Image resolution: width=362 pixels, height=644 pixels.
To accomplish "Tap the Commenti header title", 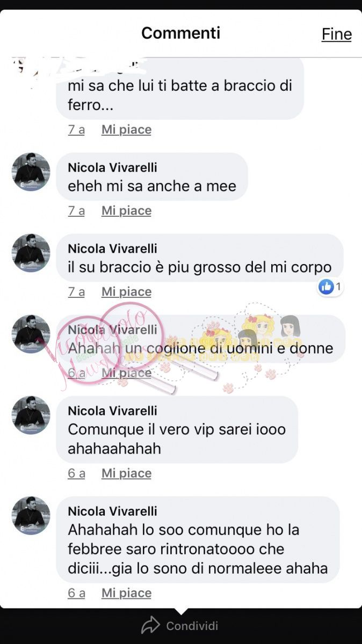I will point(181,33).
